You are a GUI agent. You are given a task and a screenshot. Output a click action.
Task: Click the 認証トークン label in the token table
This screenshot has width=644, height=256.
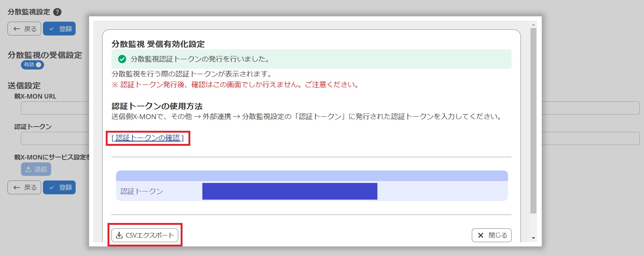pos(142,191)
